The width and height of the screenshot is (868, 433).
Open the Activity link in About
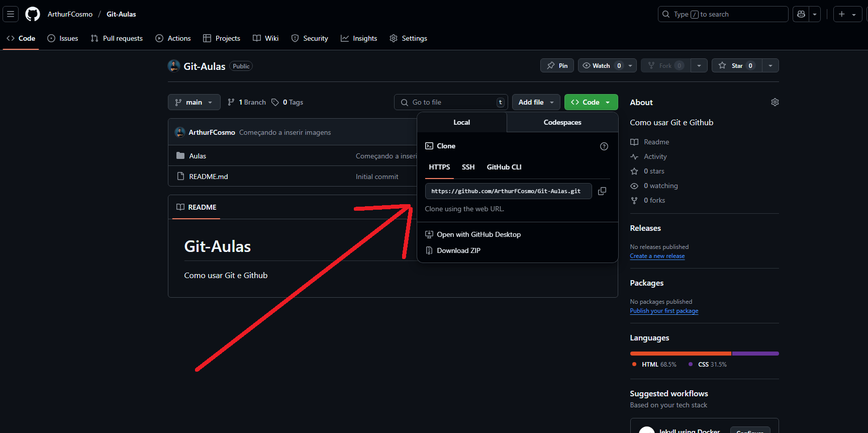tap(649, 157)
